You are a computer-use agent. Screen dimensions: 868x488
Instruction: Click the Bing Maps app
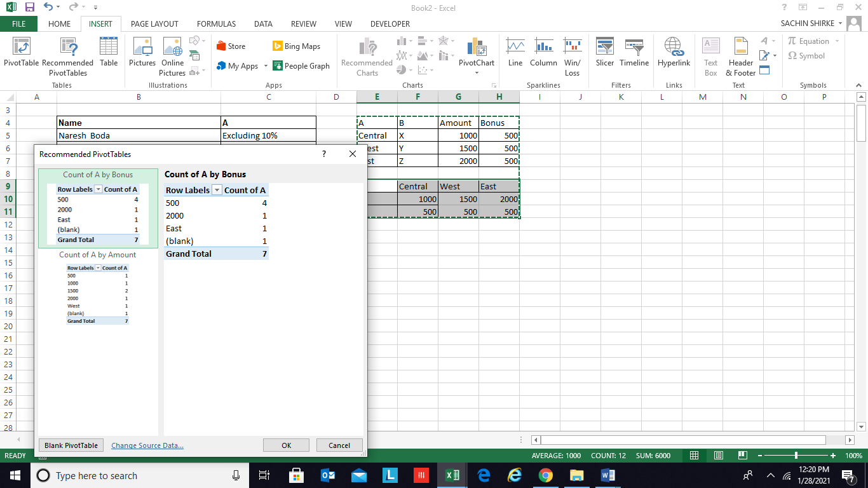pos(296,46)
